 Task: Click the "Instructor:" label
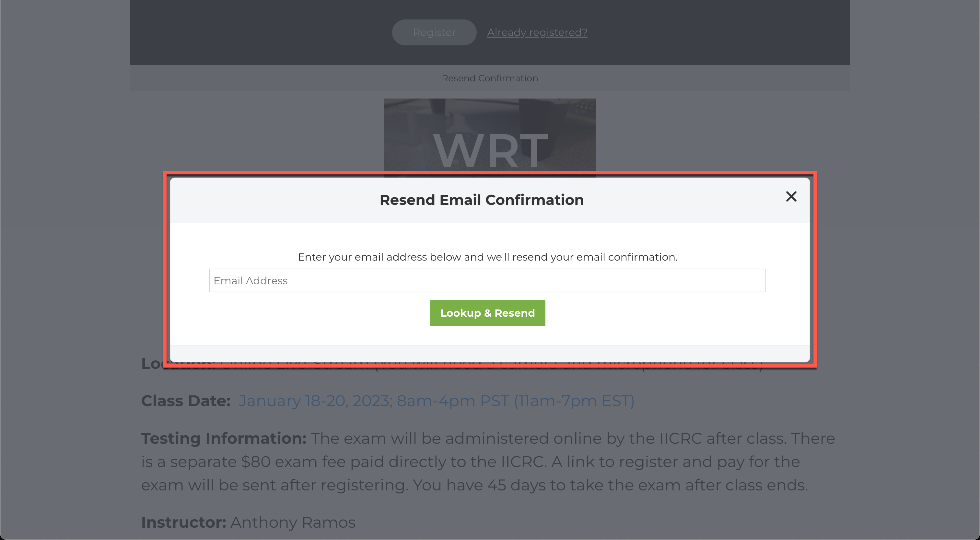point(183,522)
